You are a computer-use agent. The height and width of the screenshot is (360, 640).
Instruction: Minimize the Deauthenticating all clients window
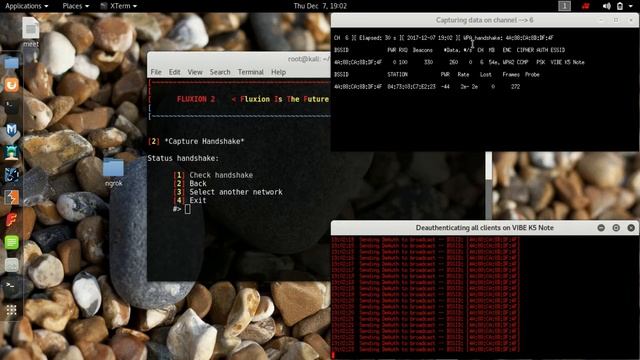click(x=601, y=228)
